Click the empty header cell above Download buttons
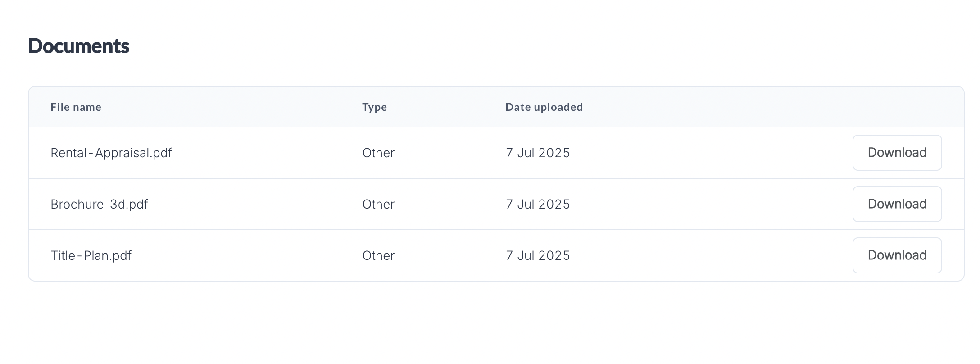Viewport: 980px width, 364px height. pyautogui.click(x=897, y=107)
